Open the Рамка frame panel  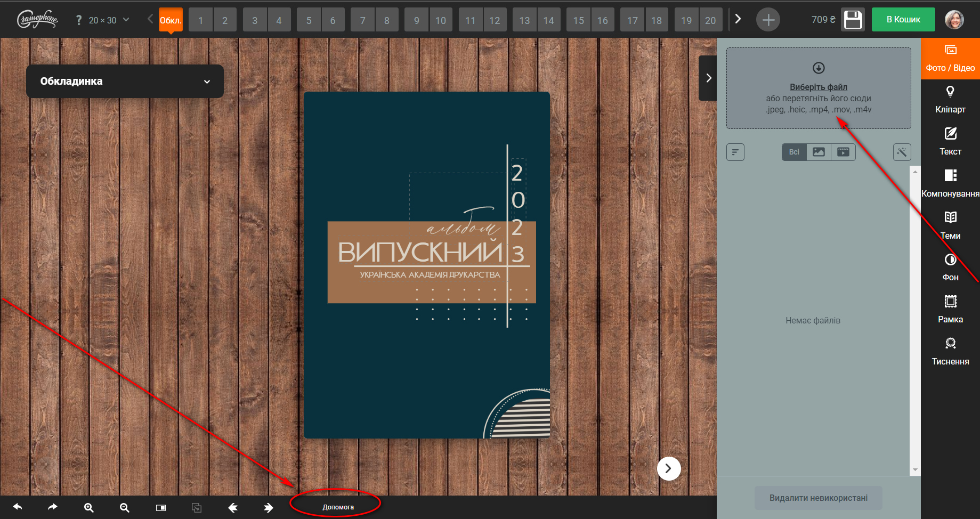click(x=950, y=309)
